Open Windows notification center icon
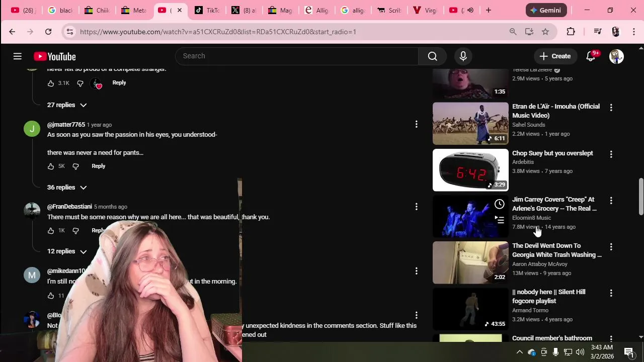Screen dimensions: 644x362 [629, 352]
